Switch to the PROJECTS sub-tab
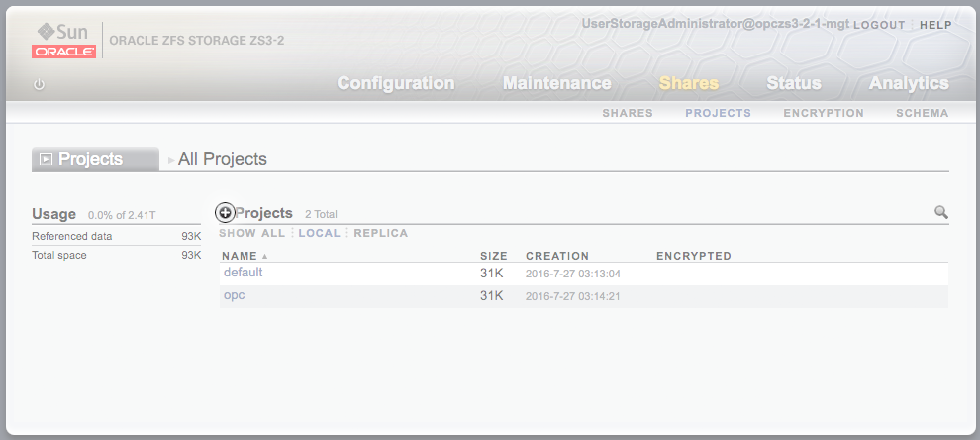Viewport: 980px width, 440px height. 718,113
